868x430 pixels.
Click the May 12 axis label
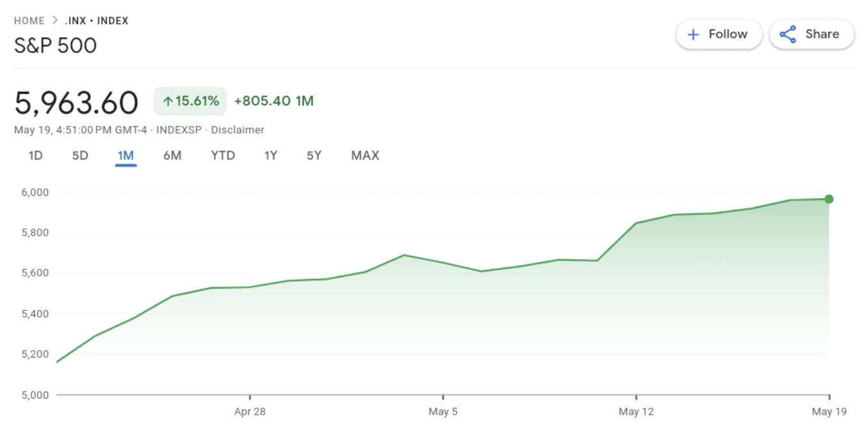click(x=636, y=411)
